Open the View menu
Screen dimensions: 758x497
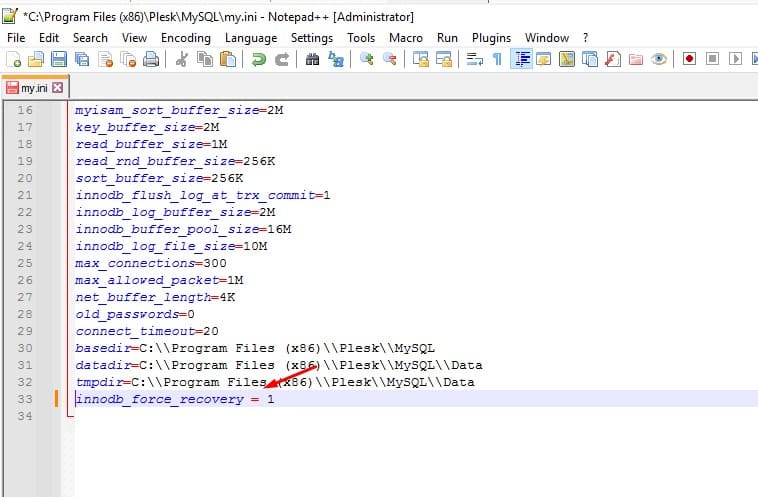tap(134, 38)
